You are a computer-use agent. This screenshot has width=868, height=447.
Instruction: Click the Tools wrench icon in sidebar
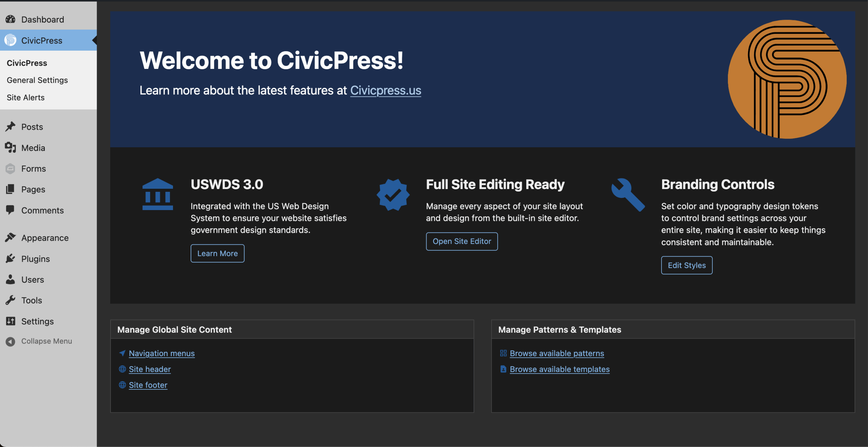coord(11,300)
